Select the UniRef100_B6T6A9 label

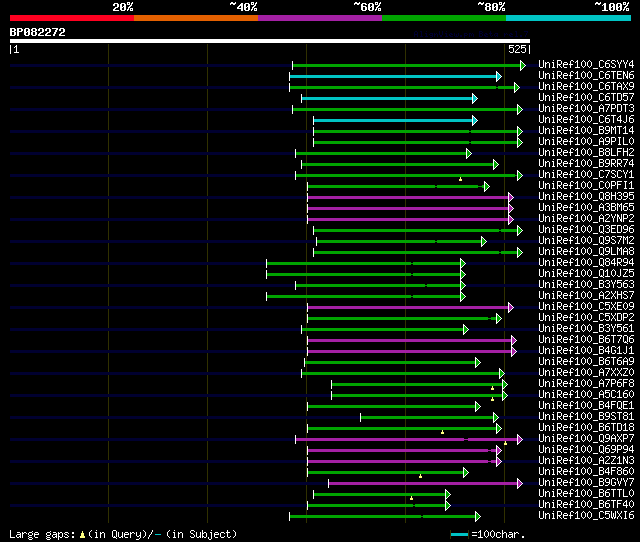tap(586, 362)
